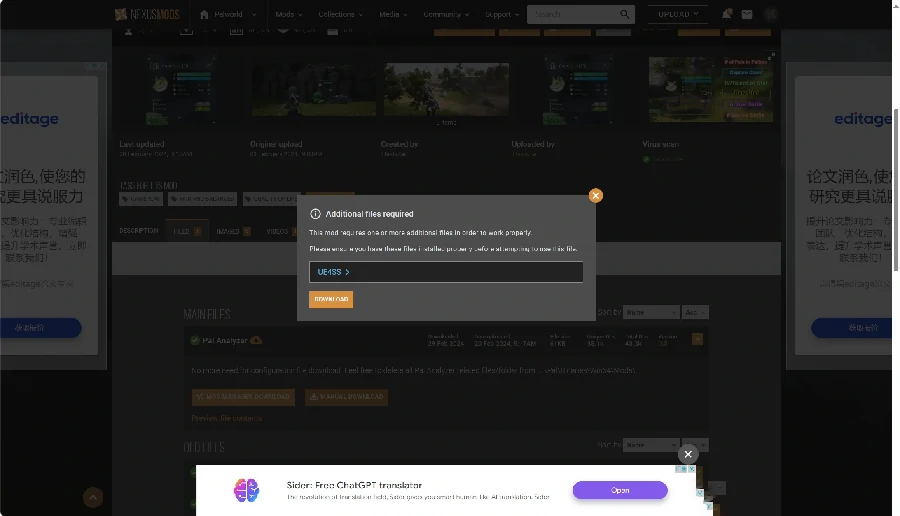Open the user avatar menu
This screenshot has width=900, height=516.
point(770,14)
